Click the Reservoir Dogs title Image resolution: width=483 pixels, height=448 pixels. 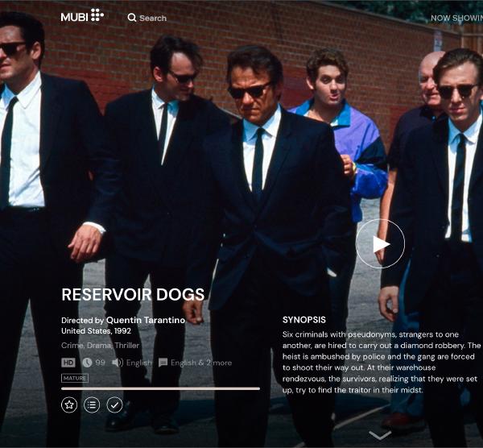tap(133, 294)
